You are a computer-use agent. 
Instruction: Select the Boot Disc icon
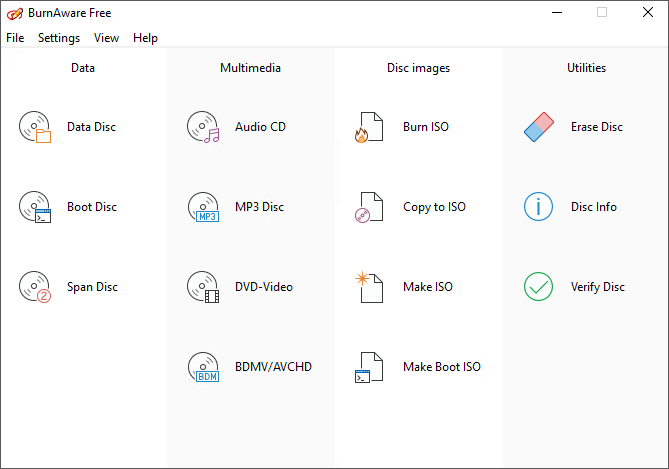tap(35, 207)
